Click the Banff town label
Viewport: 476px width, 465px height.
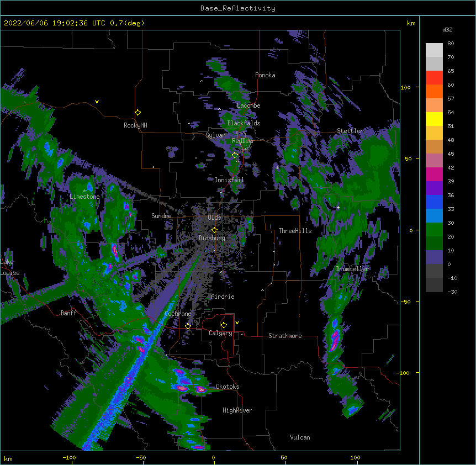coord(68,313)
